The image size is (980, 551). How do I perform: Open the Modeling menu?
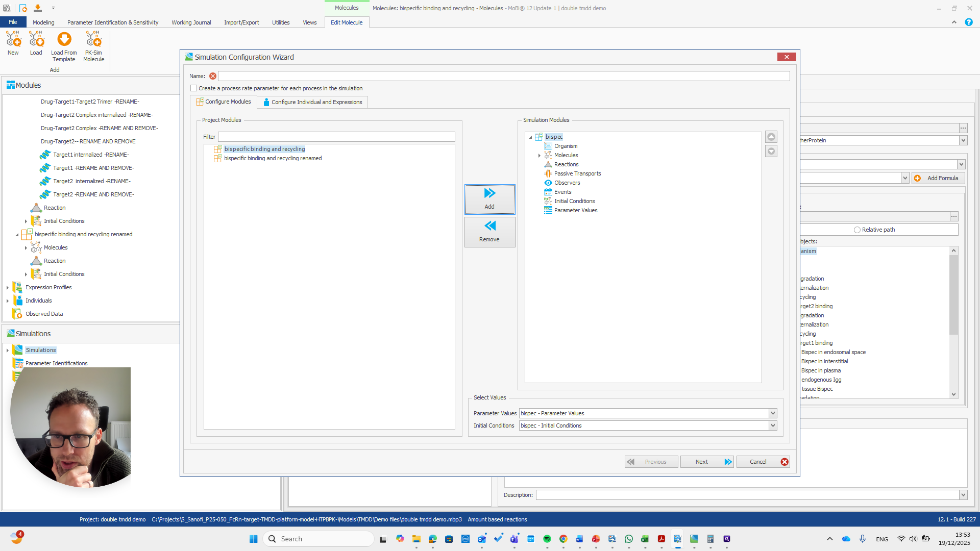click(43, 22)
